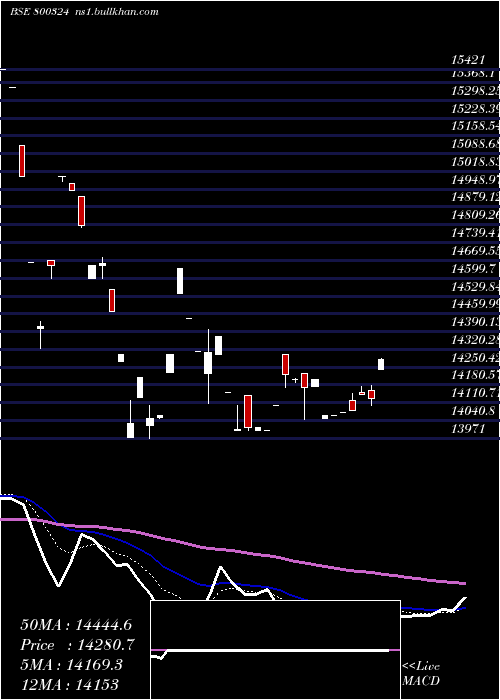500x700 pixels.
Task: Click the 14809.26 price level label
Action: point(475,215)
